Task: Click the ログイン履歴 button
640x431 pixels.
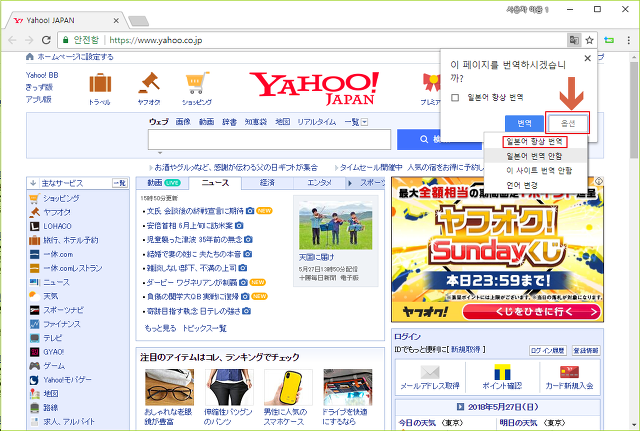Action: (x=548, y=351)
